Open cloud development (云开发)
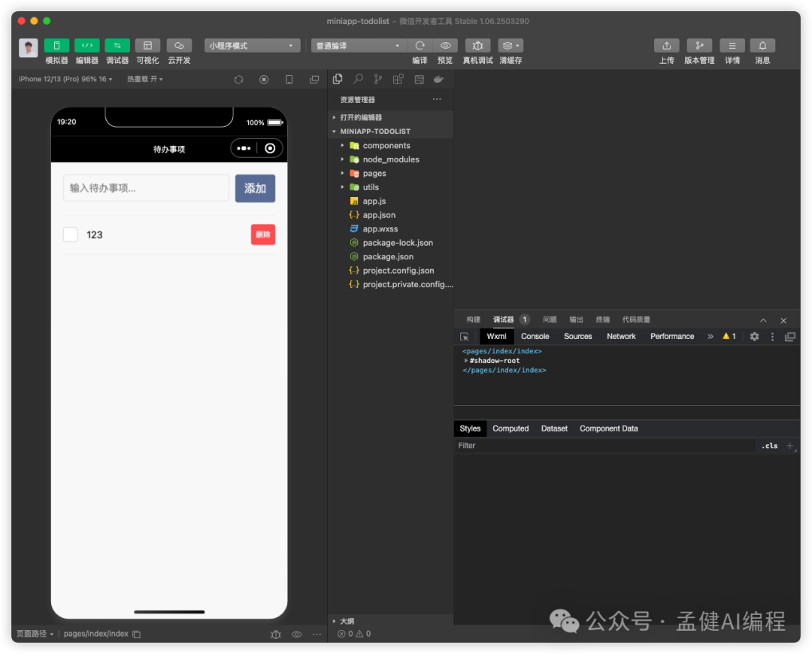 (179, 46)
